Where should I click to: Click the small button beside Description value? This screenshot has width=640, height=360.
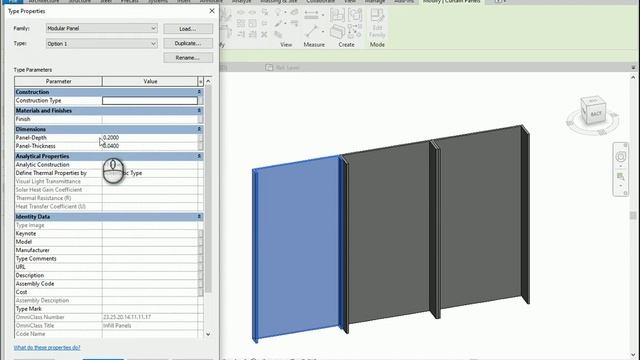200,275
